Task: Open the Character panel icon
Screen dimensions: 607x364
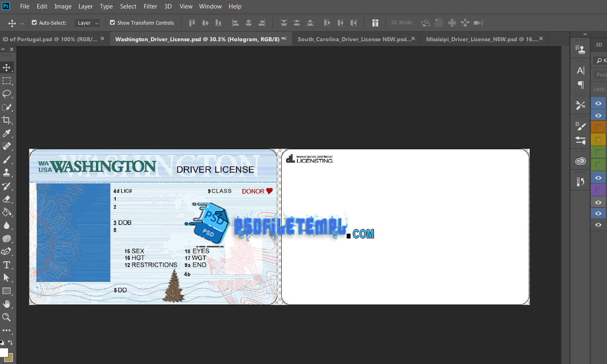Action: coord(580,71)
